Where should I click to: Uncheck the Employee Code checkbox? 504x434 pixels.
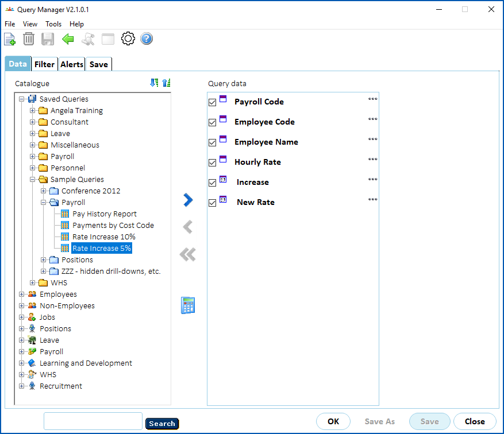(213, 123)
